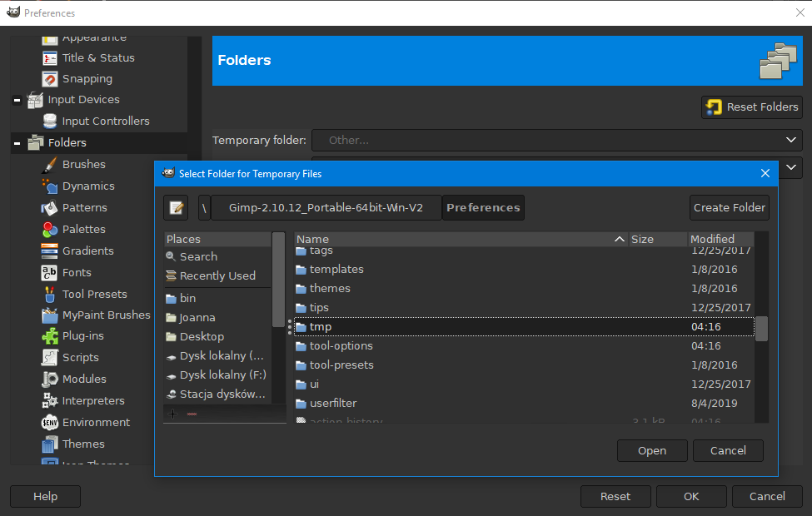Cancel the Select Folder dialog
The image size is (812, 516).
pyautogui.click(x=728, y=451)
